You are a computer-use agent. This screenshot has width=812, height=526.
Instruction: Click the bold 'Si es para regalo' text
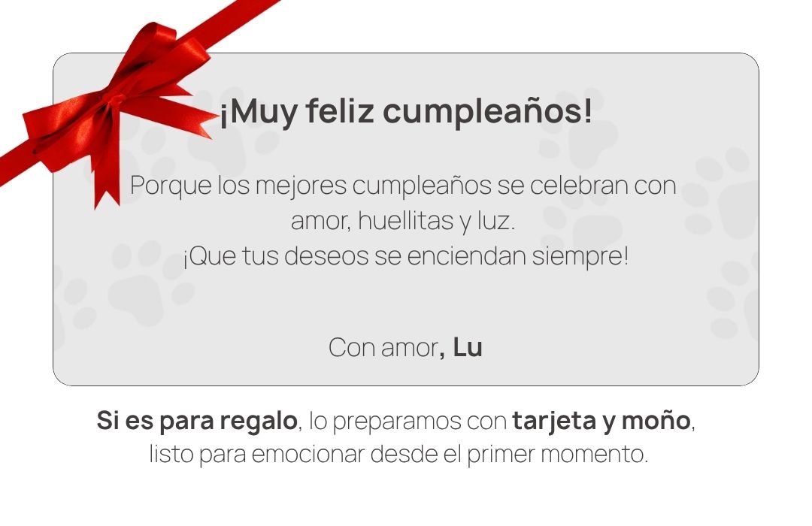coord(197,420)
